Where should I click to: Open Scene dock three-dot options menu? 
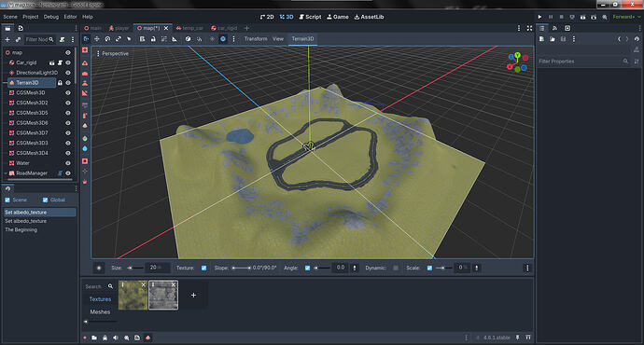pos(73,39)
